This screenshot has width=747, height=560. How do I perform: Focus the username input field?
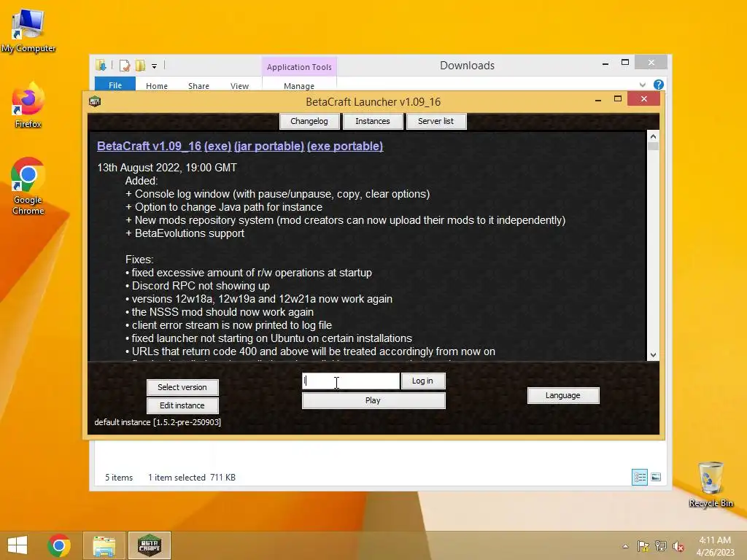(351, 381)
